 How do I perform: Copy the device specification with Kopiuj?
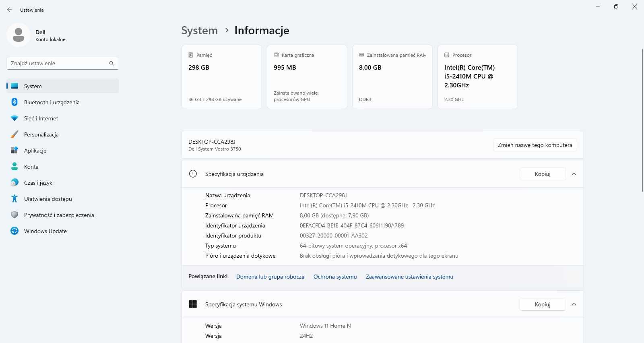[543, 174]
